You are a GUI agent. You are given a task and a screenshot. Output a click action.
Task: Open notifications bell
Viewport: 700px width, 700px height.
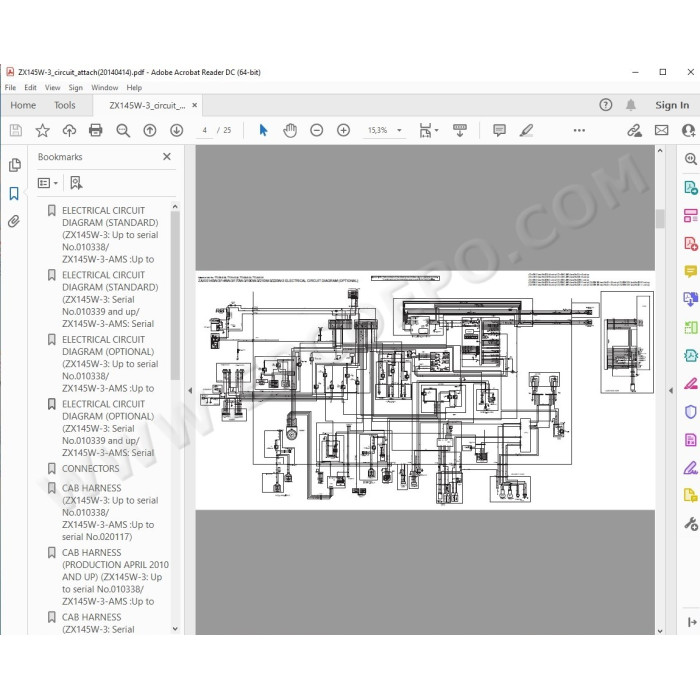630,105
